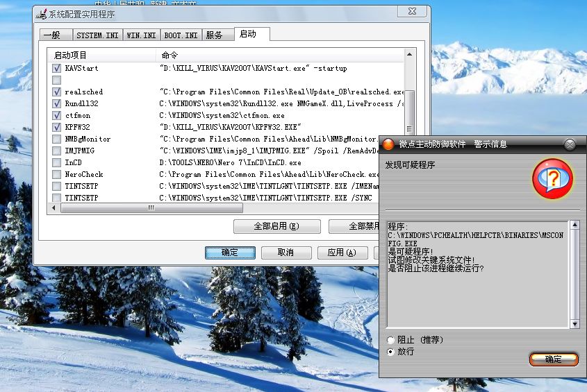Sort by the 启动项目 column header
This screenshot has width=587, height=392.
tap(101, 56)
